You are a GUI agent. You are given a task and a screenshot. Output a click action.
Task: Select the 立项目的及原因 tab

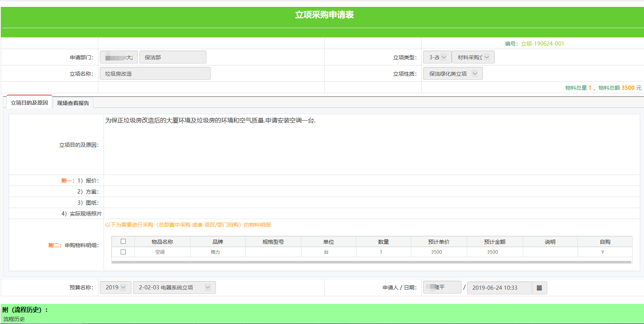[29, 103]
